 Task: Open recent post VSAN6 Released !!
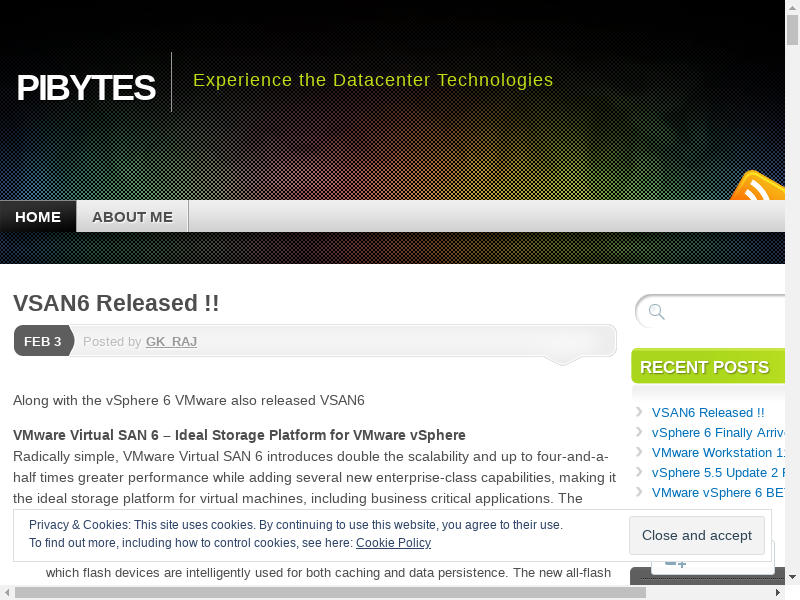point(708,413)
